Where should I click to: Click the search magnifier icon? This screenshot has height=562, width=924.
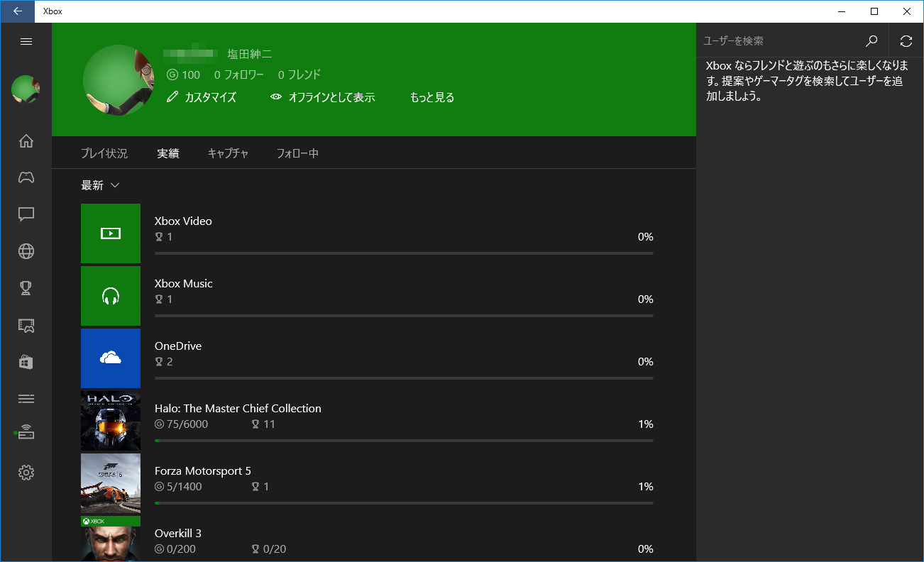coord(872,41)
